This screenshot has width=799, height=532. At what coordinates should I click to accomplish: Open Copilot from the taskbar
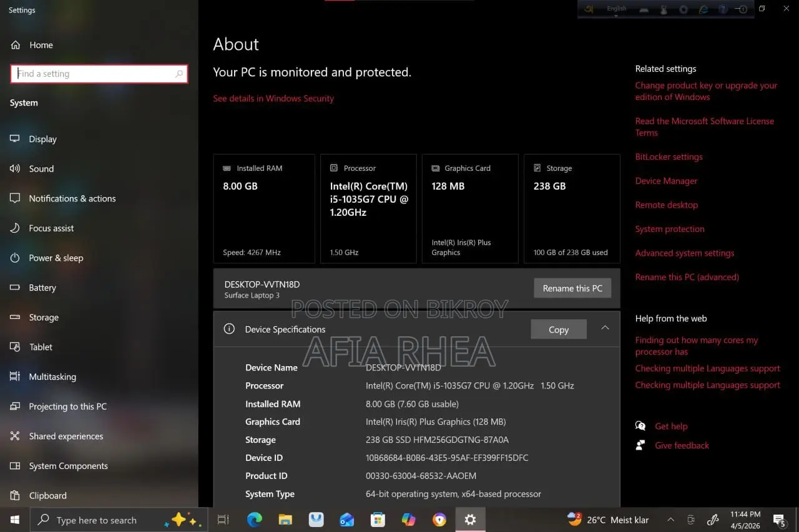click(408, 520)
